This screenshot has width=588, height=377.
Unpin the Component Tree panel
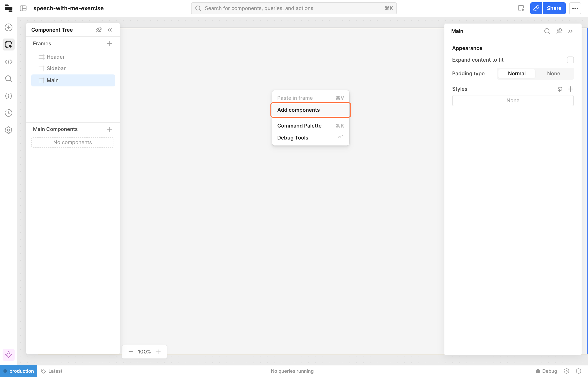[99, 30]
